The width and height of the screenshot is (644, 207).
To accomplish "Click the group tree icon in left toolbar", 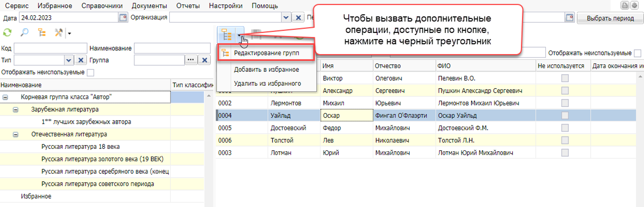I will pyautogui.click(x=42, y=33).
